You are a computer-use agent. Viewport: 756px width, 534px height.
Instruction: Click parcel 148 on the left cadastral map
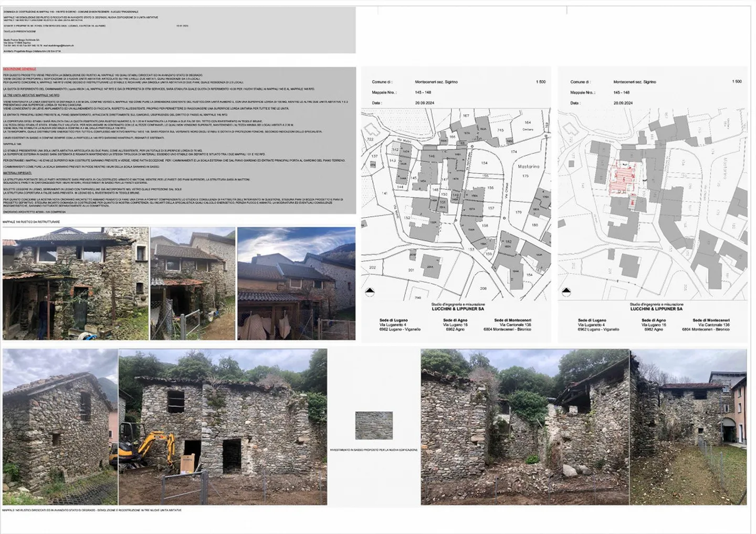[x=435, y=189]
